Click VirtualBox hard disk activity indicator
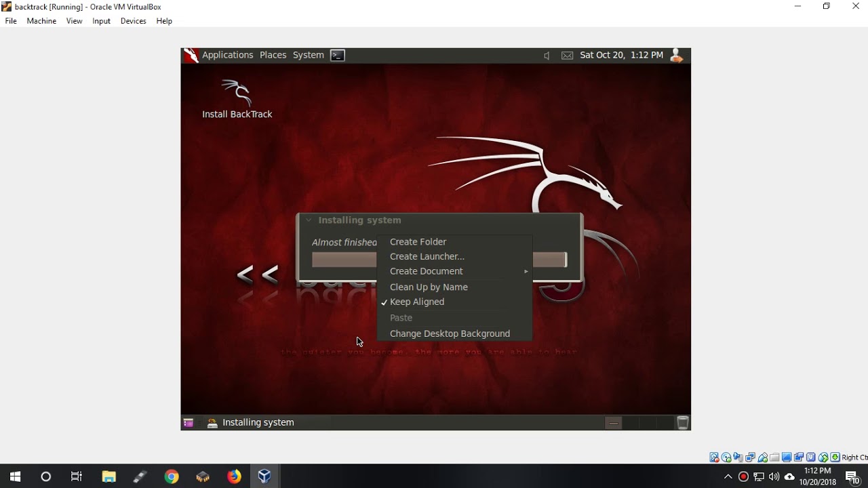This screenshot has height=488, width=868. [x=714, y=457]
